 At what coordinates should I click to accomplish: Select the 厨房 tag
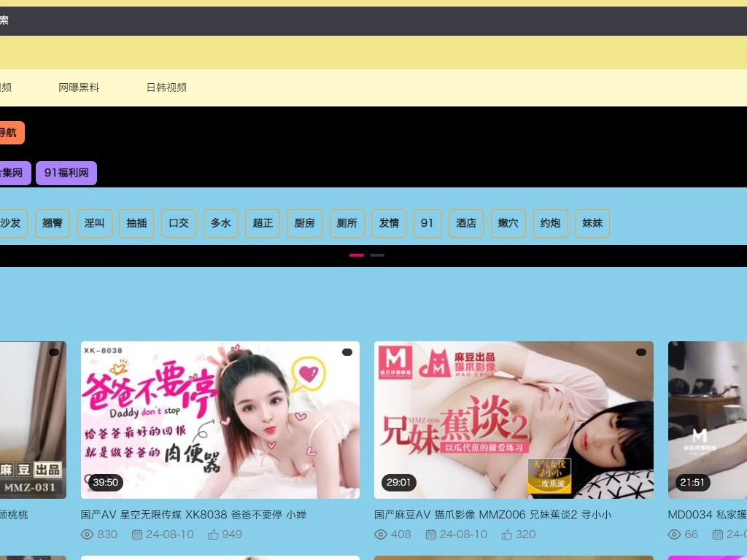[x=305, y=223]
